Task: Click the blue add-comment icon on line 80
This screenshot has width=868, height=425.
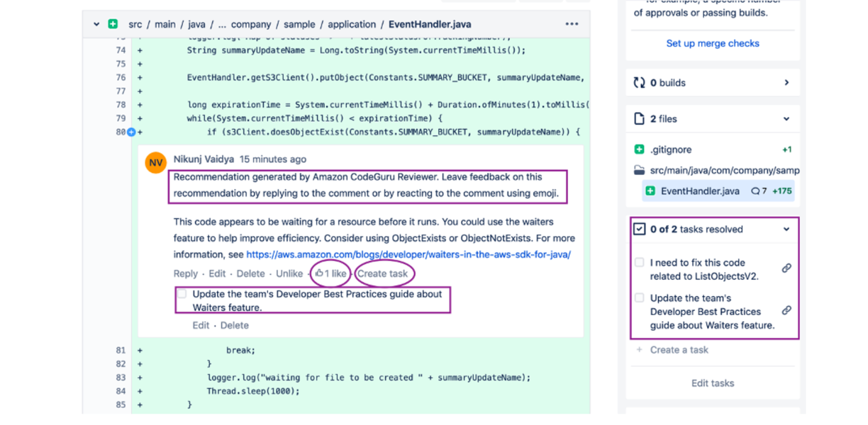Action: tap(131, 132)
